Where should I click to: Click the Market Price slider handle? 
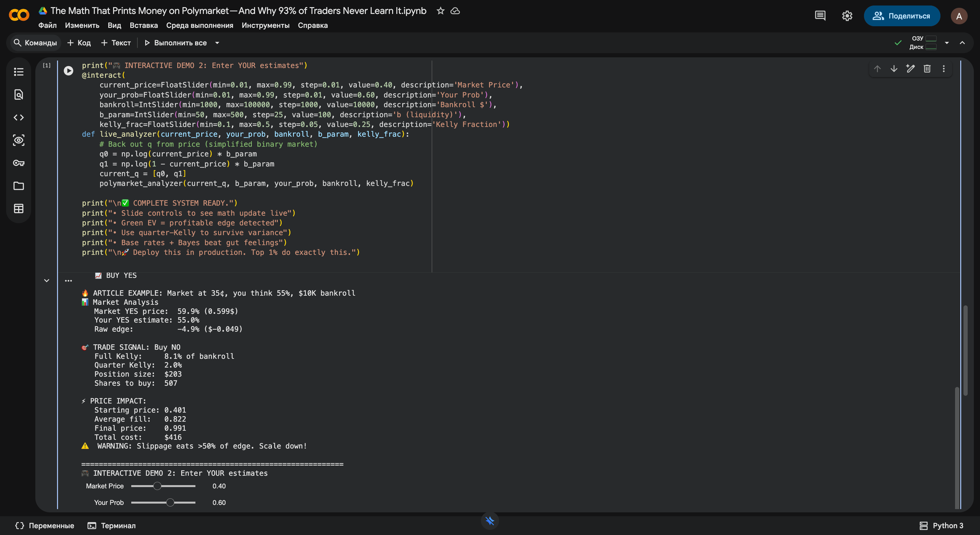(x=157, y=486)
